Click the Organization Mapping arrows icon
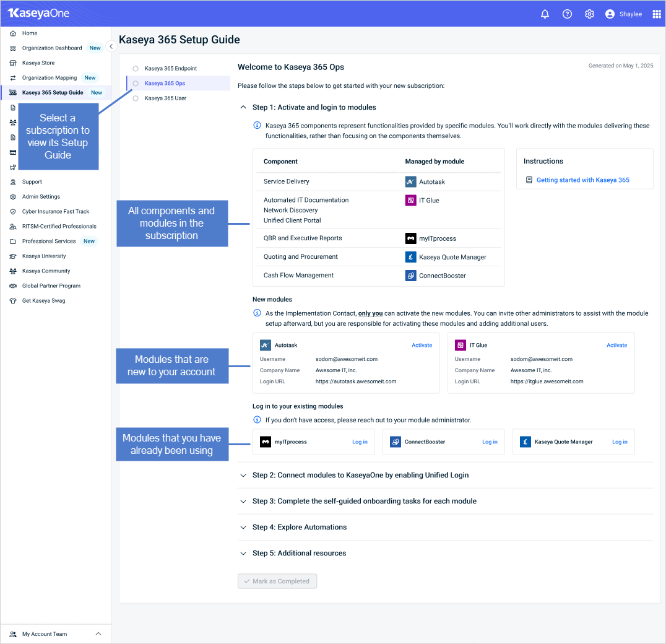 click(x=13, y=78)
